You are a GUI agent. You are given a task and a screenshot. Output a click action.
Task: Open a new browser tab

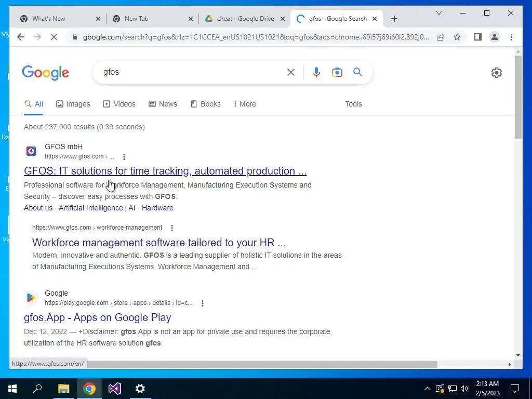[394, 19]
